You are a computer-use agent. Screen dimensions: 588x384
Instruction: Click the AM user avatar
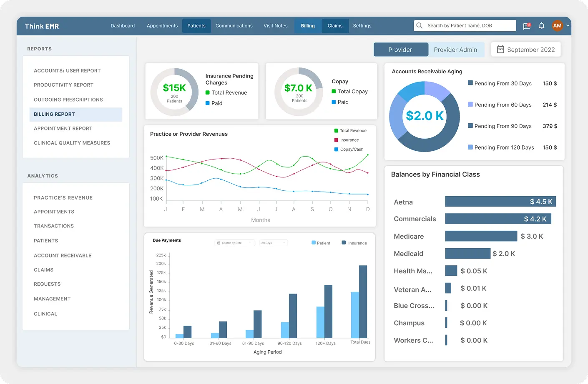557,25
